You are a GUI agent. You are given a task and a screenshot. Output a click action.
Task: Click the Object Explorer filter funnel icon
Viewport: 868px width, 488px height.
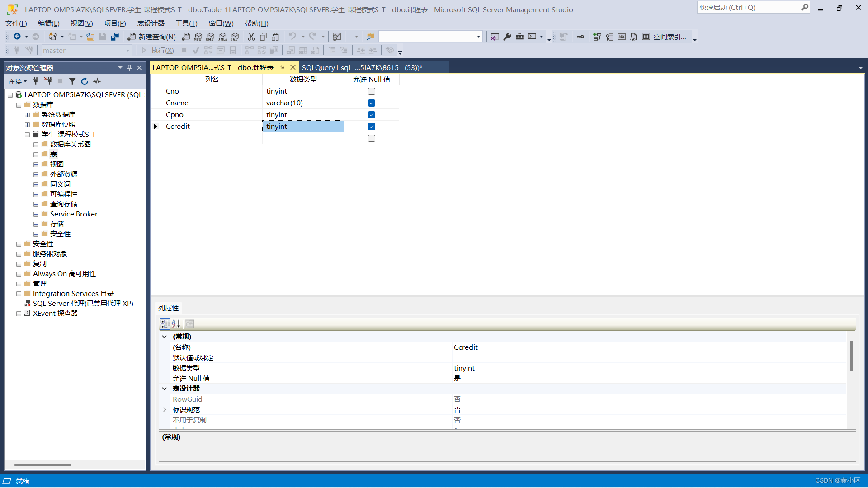(72, 81)
